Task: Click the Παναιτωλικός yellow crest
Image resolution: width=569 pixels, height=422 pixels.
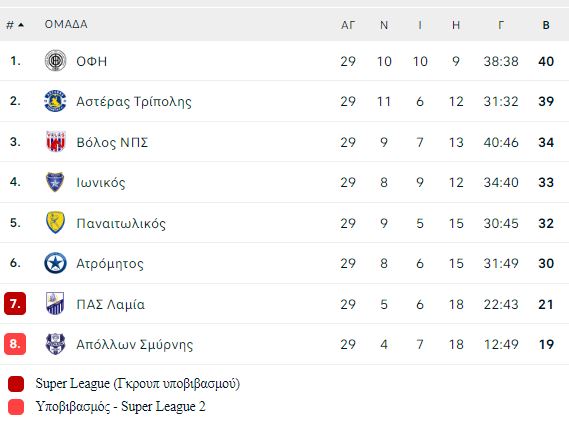Action: pyautogui.click(x=55, y=222)
